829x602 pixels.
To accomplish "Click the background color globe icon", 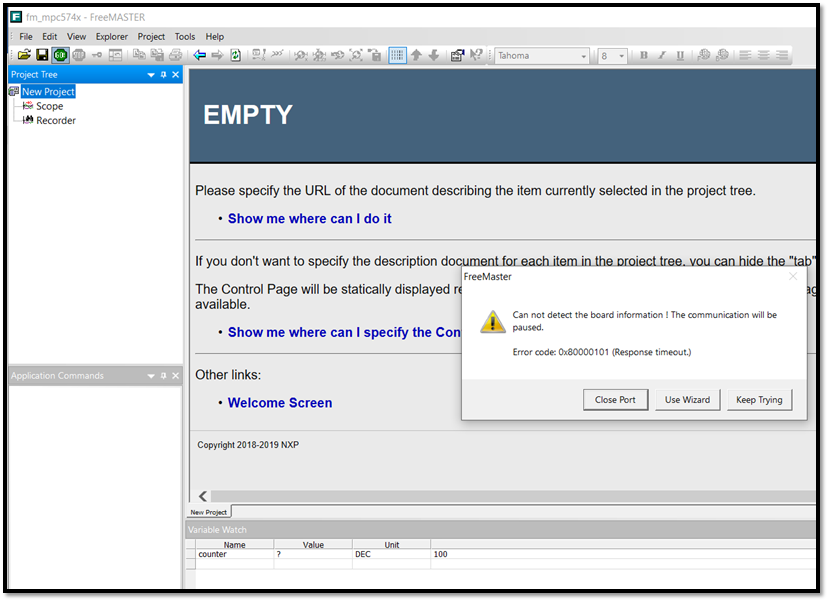I will click(x=722, y=55).
